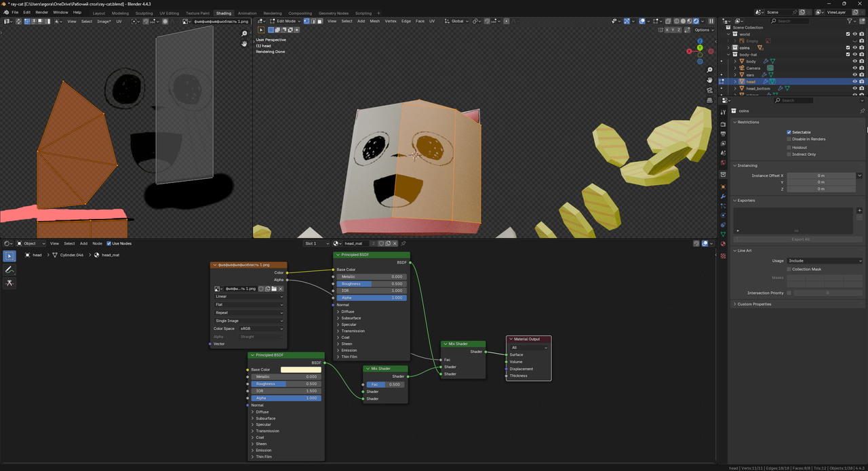Enable vertex select mode

307,21
